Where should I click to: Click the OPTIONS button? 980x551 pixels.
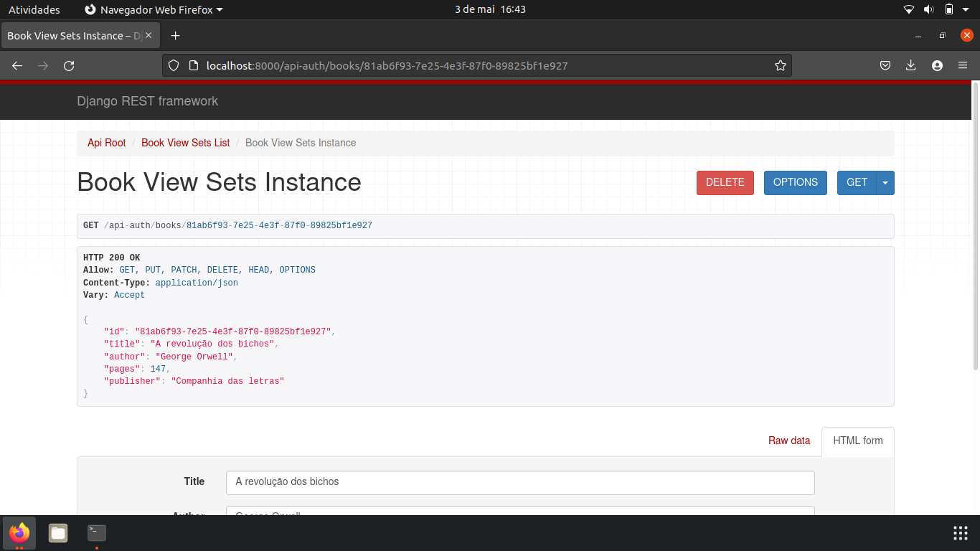795,183
